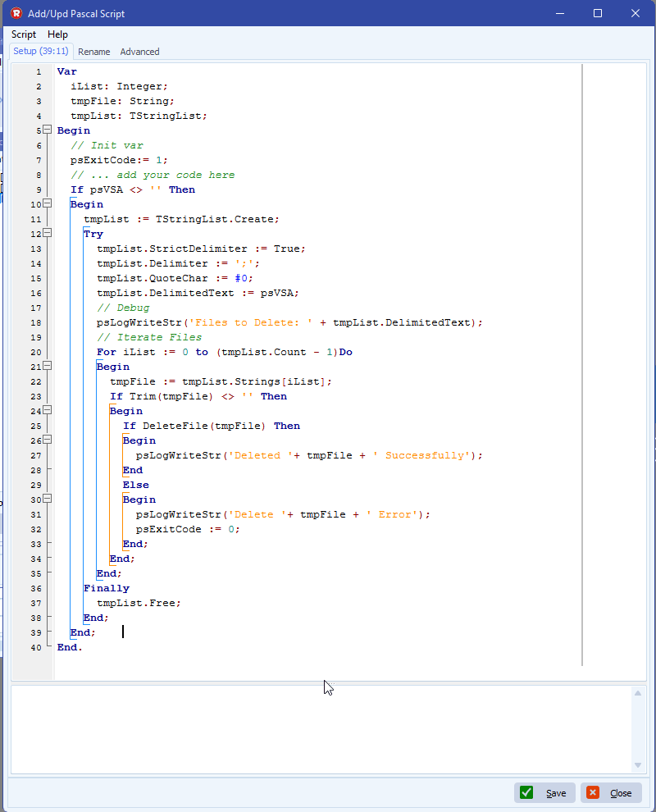This screenshot has width=656, height=812.
Task: Click output panel scrollbar up arrow
Action: click(x=638, y=693)
